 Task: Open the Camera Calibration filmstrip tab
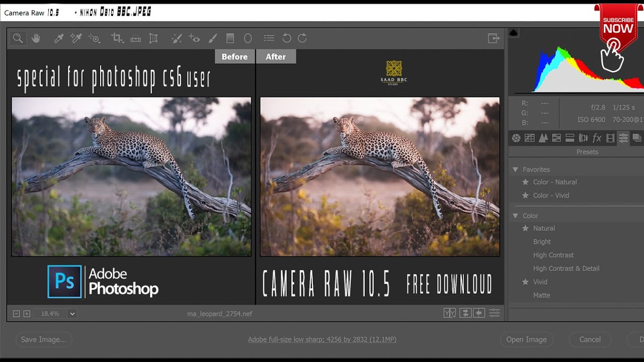[610, 138]
